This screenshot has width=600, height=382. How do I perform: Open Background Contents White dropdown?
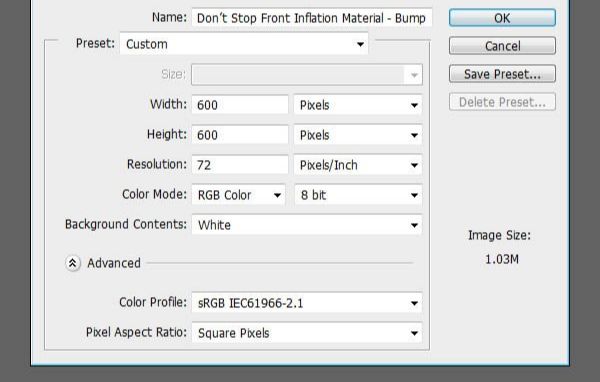click(307, 225)
